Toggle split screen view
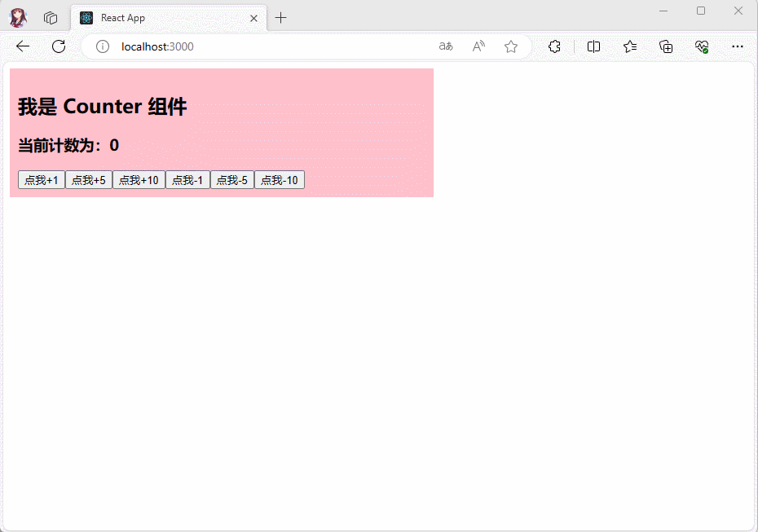This screenshot has width=758, height=532. click(593, 46)
